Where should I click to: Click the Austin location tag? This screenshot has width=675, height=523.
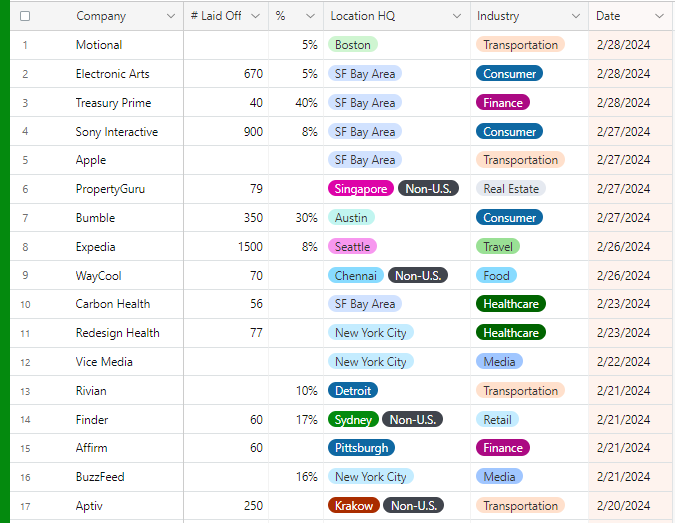tap(351, 217)
